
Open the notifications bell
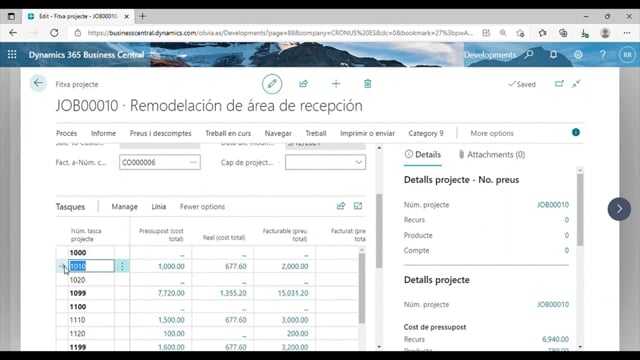coord(553,54)
